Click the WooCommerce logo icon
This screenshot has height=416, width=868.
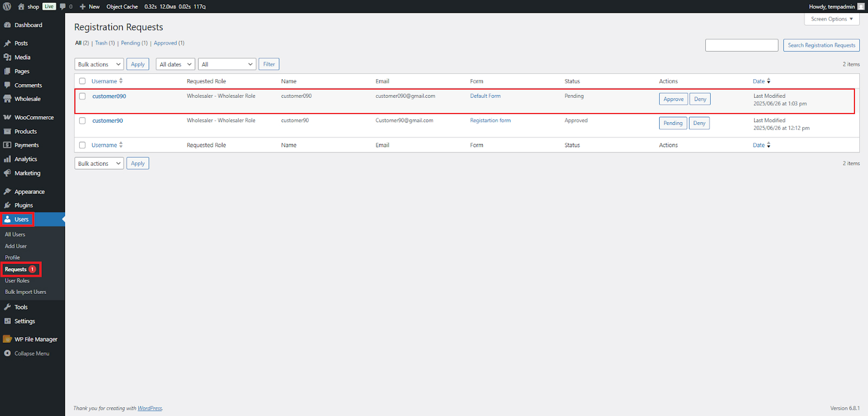click(x=8, y=117)
